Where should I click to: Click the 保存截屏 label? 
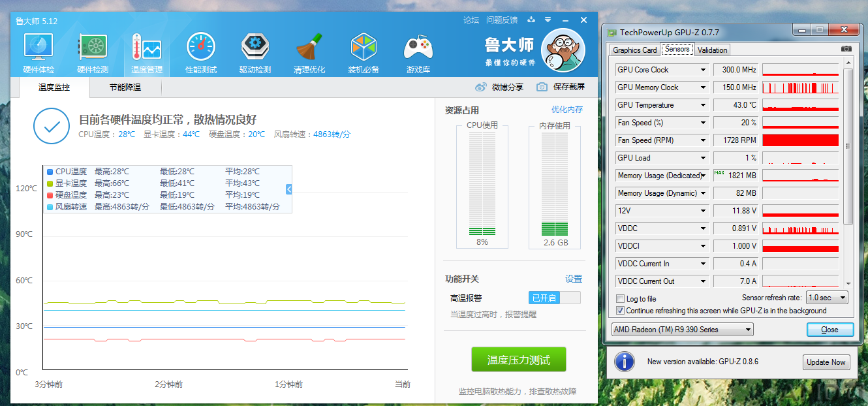(569, 87)
